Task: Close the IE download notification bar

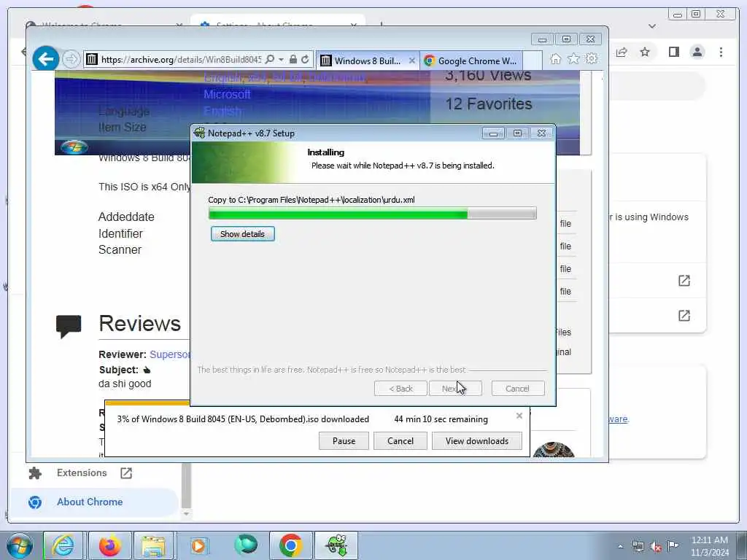Action: pyautogui.click(x=519, y=416)
